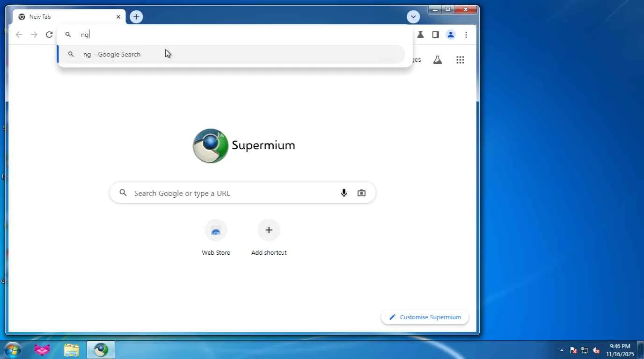This screenshot has width=644, height=359.
Task: Reload the current page
Action: (x=49, y=35)
